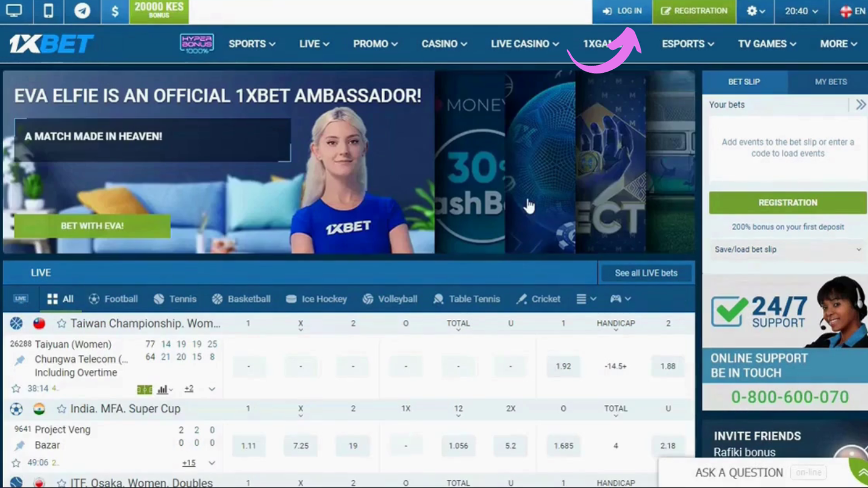
Task: Open the +2 more markets link
Action: point(189,389)
